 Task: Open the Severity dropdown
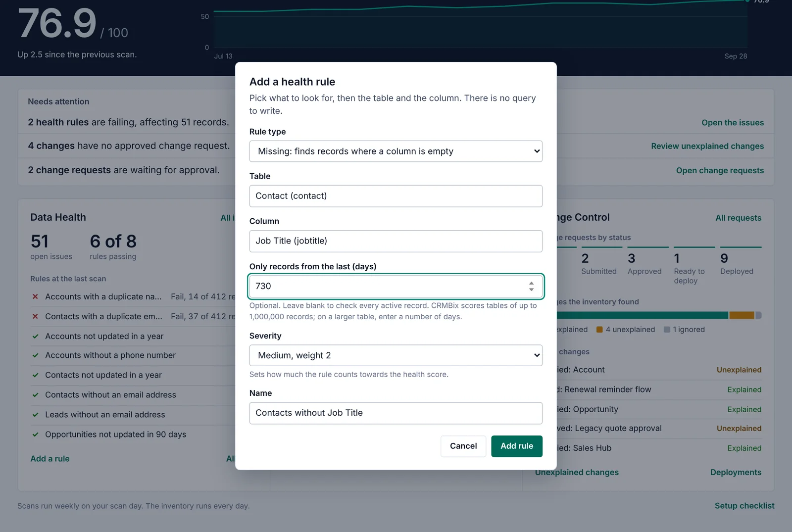pyautogui.click(x=396, y=355)
